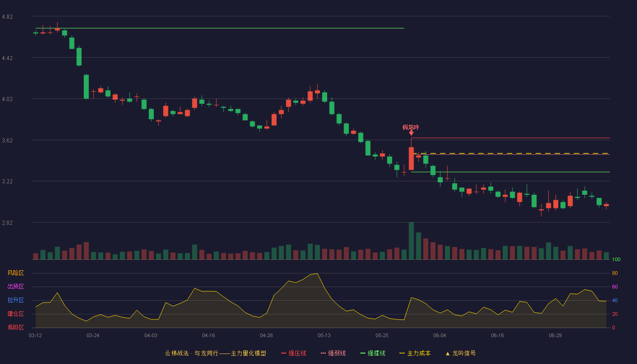Click the 04-28 date label
Viewport: 637px width, 364px height.
click(266, 335)
